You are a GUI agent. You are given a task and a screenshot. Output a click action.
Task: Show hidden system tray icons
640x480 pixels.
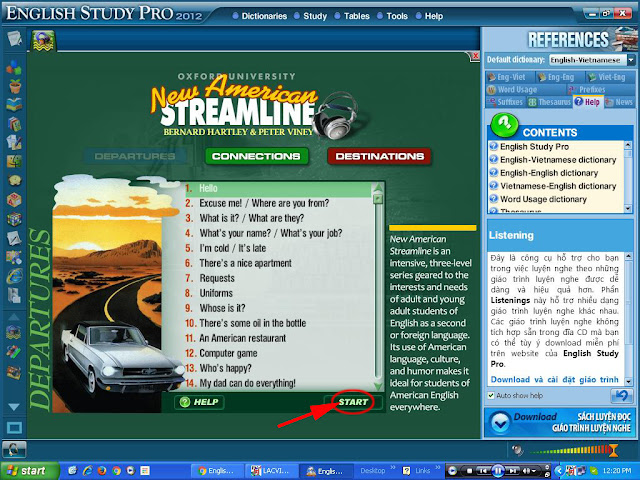(x=558, y=471)
